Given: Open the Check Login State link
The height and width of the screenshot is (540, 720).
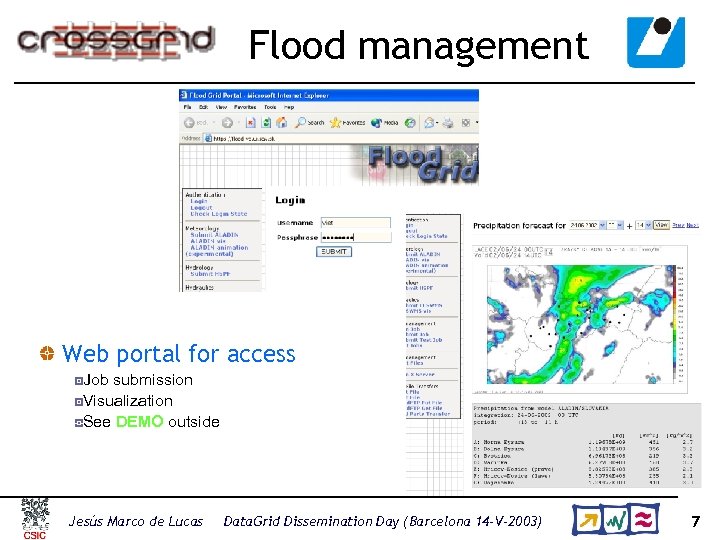Looking at the screenshot, I should tap(219, 214).
